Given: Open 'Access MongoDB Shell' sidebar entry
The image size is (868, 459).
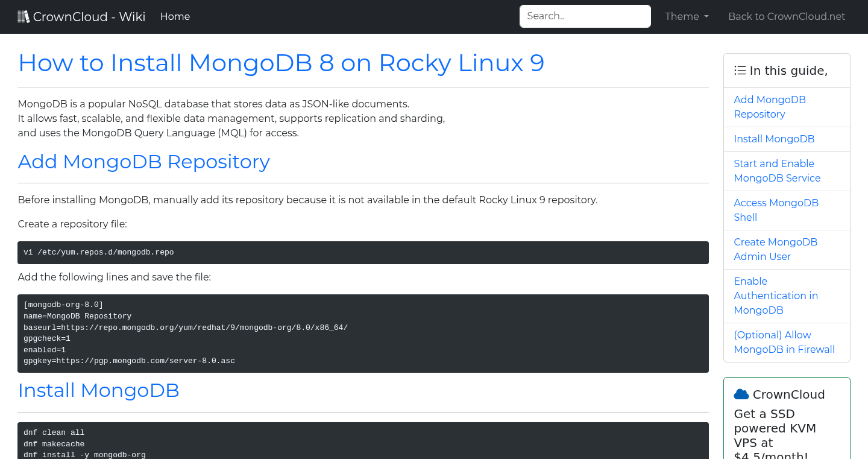Looking at the screenshot, I should point(776,210).
